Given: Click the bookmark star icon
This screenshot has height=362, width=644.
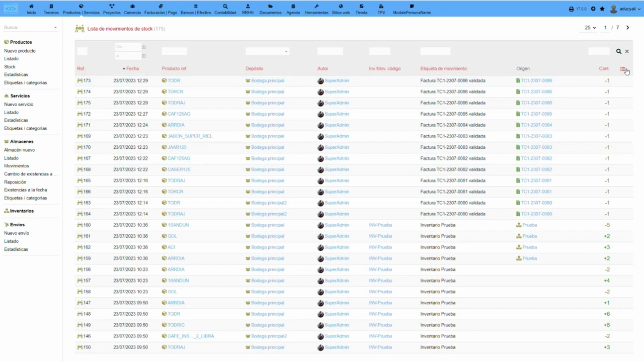Looking at the screenshot, I should 602,9.
